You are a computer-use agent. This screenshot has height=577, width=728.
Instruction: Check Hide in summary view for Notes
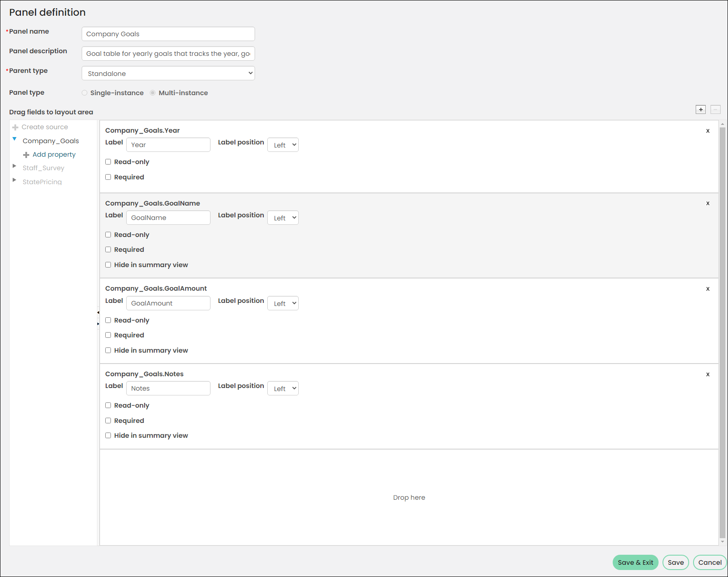coord(108,436)
